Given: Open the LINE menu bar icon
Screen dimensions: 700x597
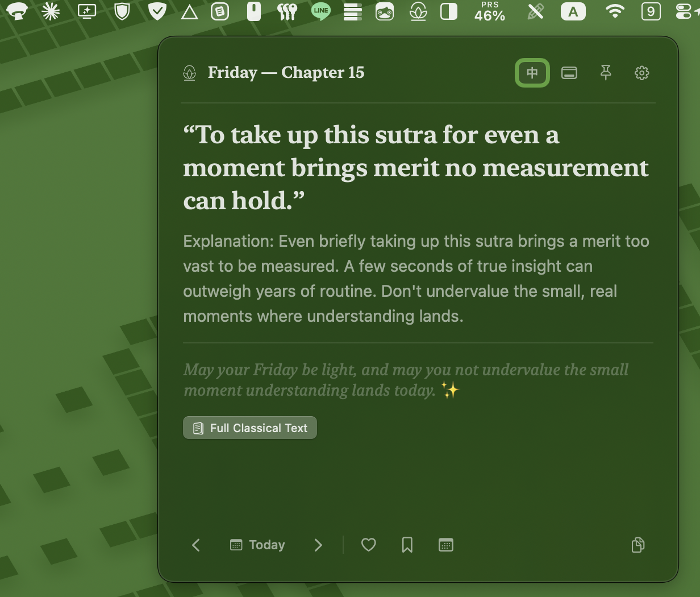Looking at the screenshot, I should click(x=321, y=11).
